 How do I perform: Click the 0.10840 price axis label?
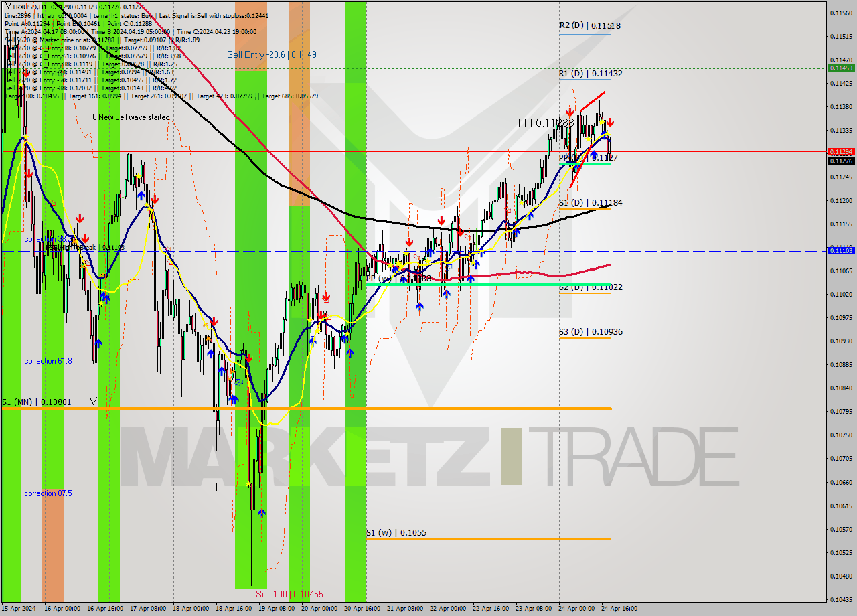coord(841,388)
